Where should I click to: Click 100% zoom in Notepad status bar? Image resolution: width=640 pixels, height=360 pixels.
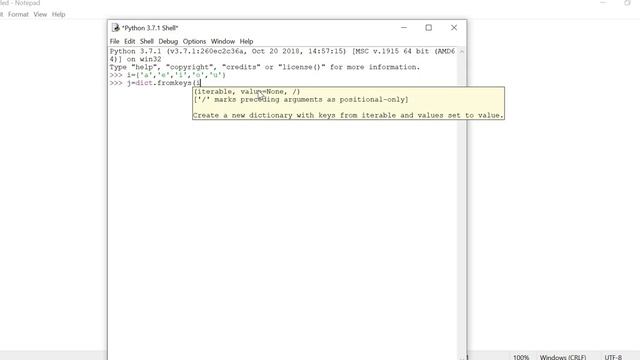521,357
